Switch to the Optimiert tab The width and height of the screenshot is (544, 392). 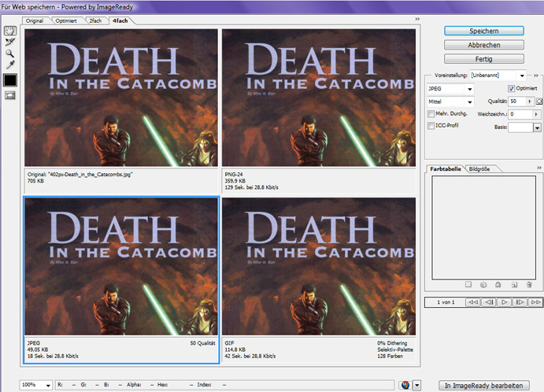(66, 20)
